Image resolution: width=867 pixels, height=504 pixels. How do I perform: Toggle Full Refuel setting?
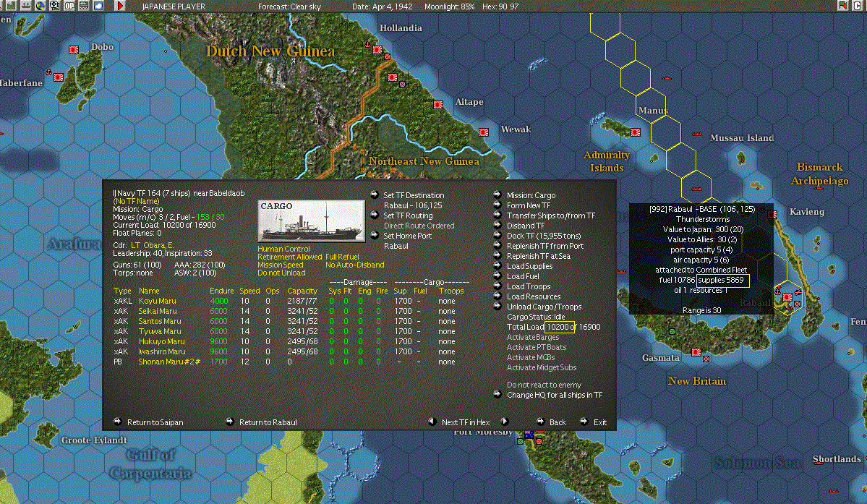pos(342,257)
